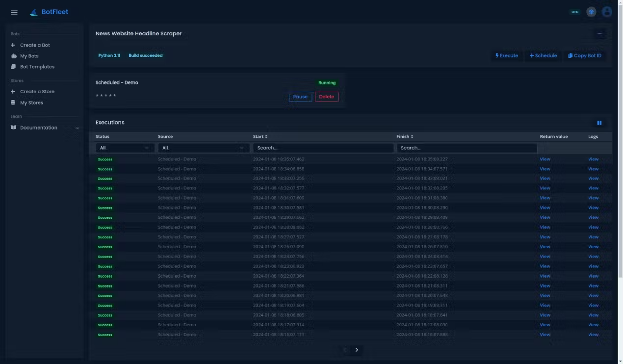
Task: Collapse the bot details panel with the minus button
Action: click(x=599, y=33)
